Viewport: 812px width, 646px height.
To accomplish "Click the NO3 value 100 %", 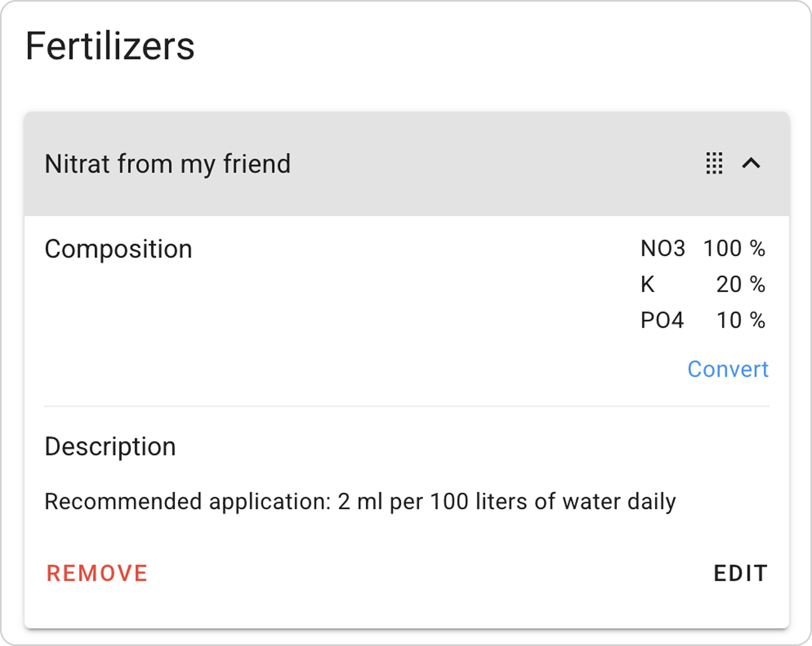I will [x=734, y=248].
